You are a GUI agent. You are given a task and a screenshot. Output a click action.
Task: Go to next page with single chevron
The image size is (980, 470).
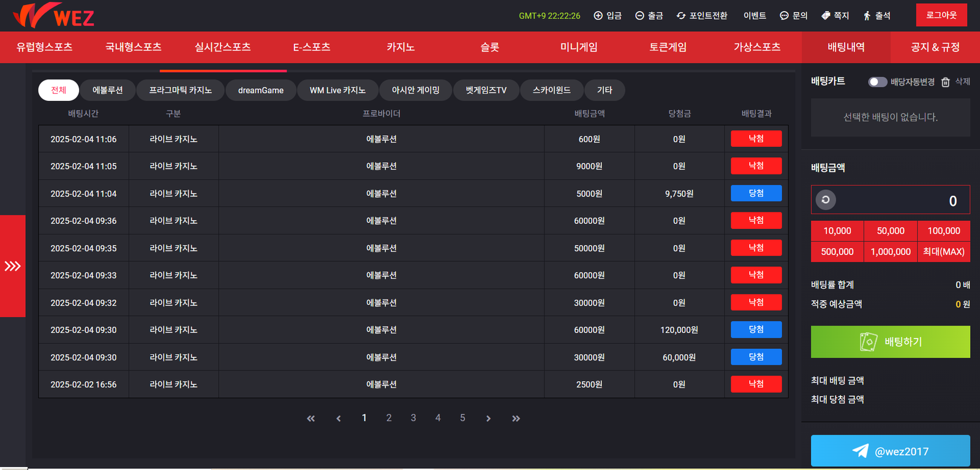(x=488, y=419)
